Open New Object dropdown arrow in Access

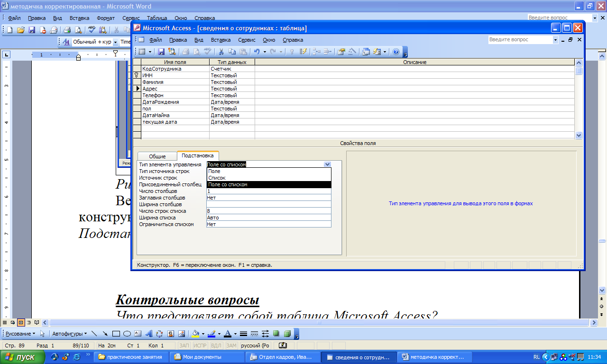(x=385, y=52)
